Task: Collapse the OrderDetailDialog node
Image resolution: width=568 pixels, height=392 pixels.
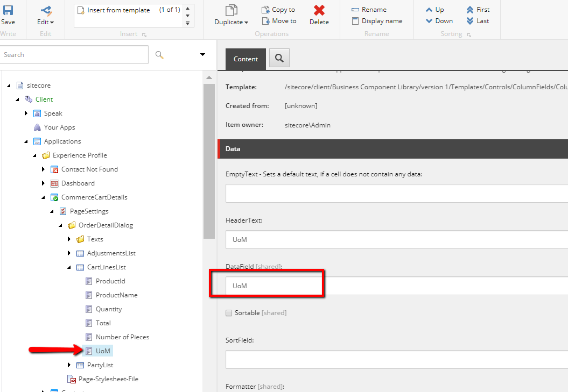Action: (60, 225)
